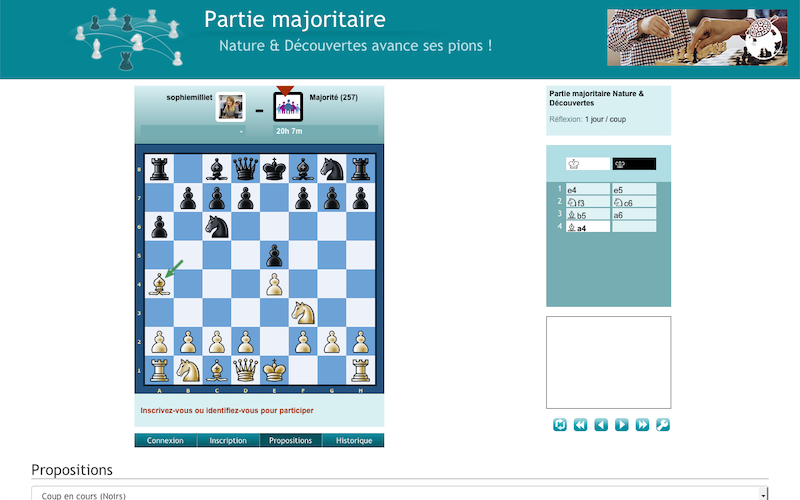800x500 pixels.
Task: Select the white king on e1
Action: [274, 370]
